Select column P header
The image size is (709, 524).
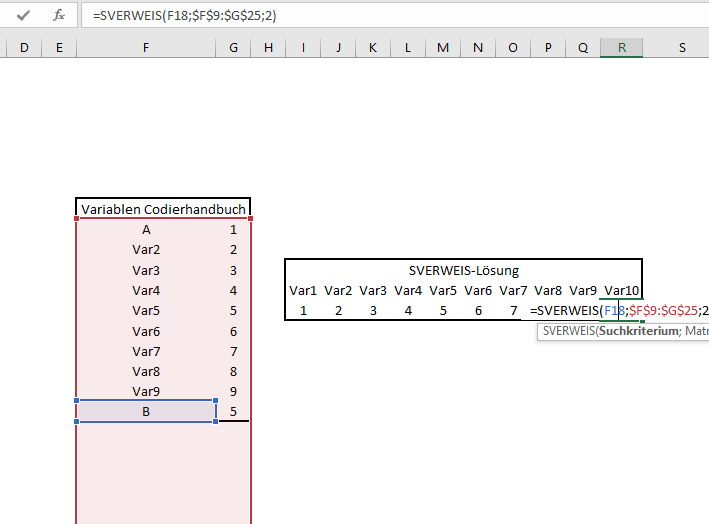pyautogui.click(x=548, y=47)
